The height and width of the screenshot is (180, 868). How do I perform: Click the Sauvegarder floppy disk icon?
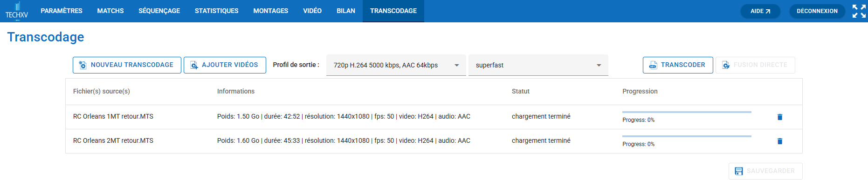tap(739, 171)
